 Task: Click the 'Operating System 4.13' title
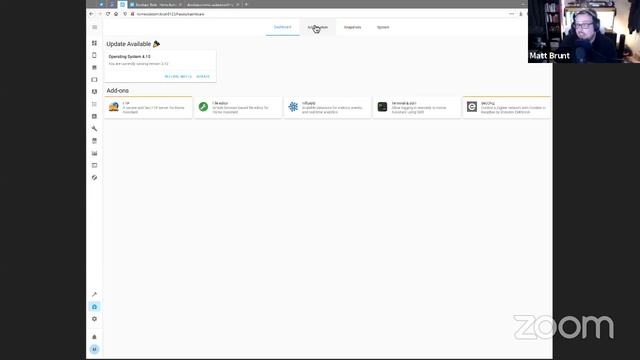(129, 57)
